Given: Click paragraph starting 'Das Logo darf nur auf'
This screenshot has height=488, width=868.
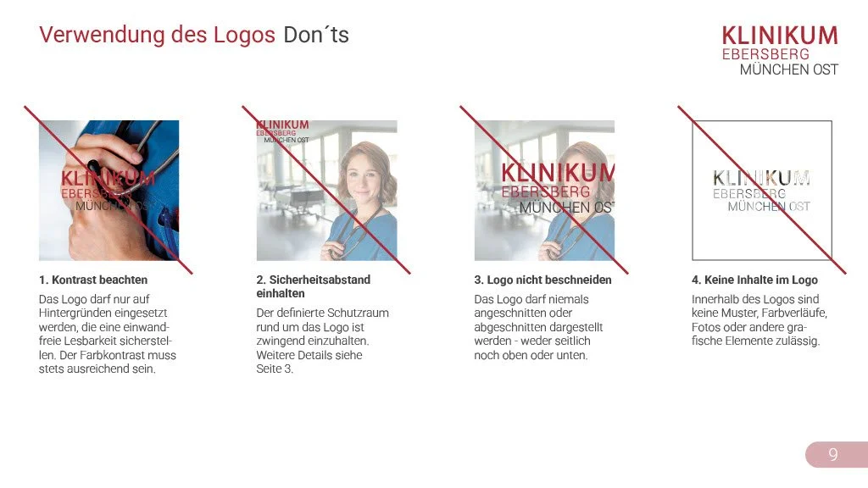Looking at the screenshot, I should click(108, 334).
